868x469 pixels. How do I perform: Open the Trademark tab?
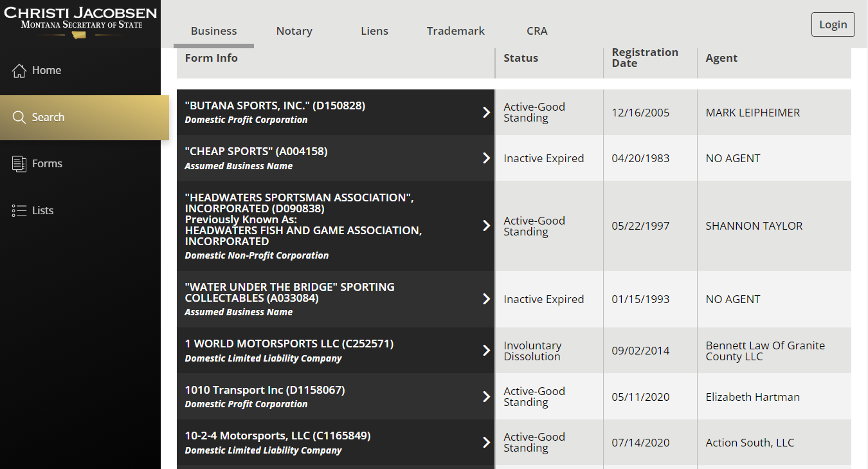(x=456, y=31)
